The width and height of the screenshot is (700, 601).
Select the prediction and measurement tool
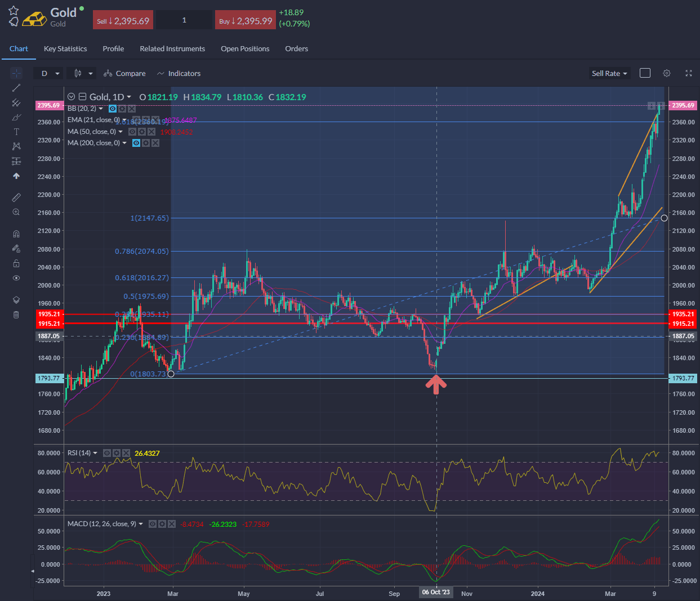[16, 162]
